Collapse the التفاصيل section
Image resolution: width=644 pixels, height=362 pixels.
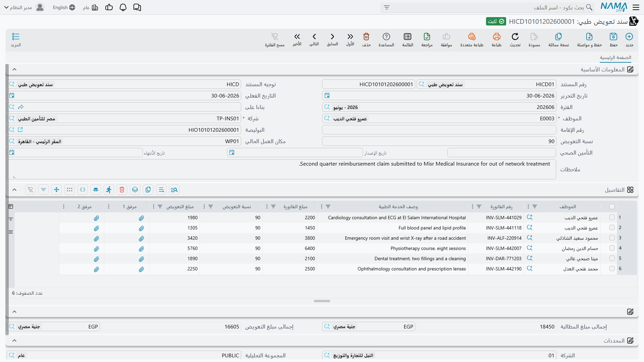(x=14, y=190)
